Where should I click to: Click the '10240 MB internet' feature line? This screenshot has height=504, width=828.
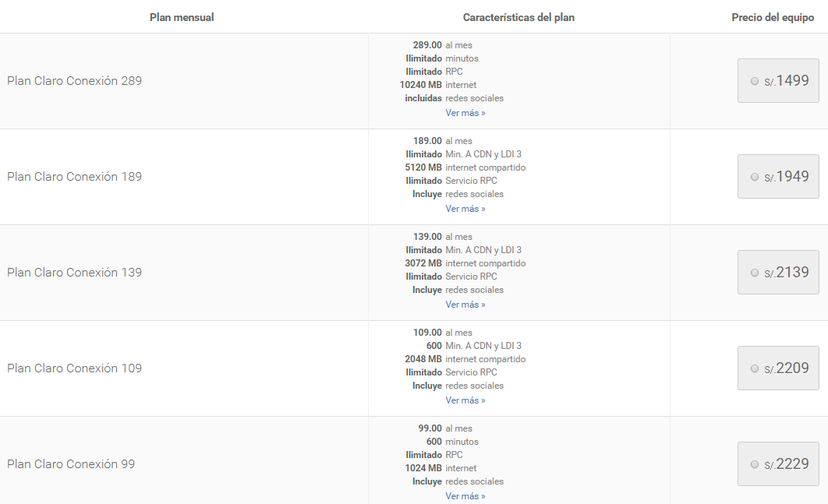(x=437, y=85)
